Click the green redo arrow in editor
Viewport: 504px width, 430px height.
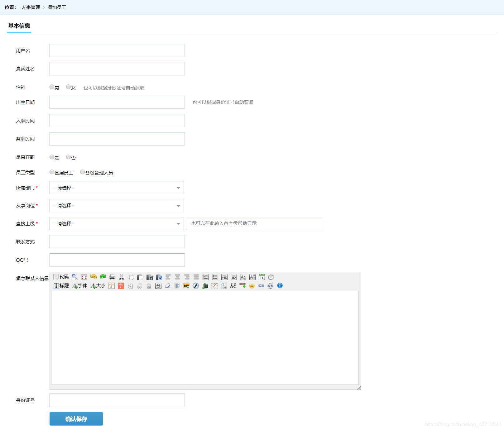[x=103, y=277]
